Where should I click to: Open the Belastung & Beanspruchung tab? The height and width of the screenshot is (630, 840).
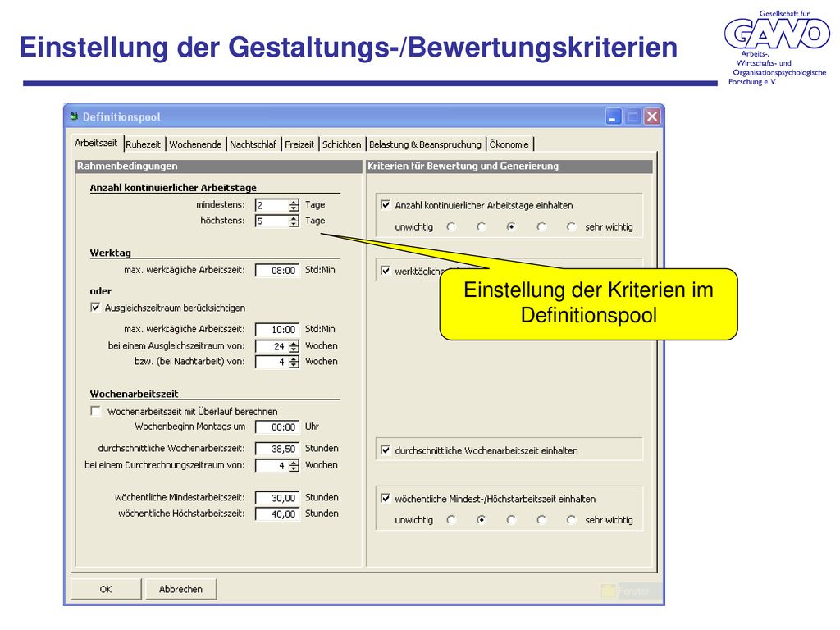(x=425, y=144)
